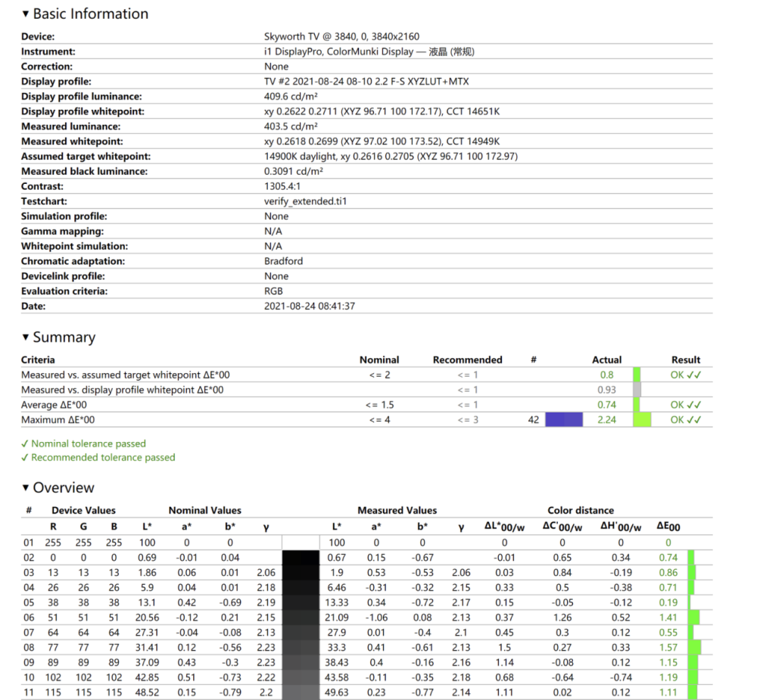Click the purple patch swatch in Maximum ΔE*00 row
Screen dimensions: 757x700
pos(564,419)
